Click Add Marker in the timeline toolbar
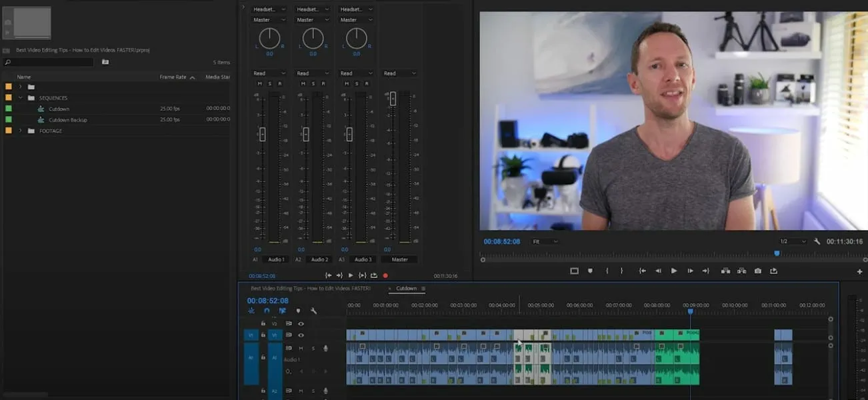This screenshot has height=400, width=868. 298,311
